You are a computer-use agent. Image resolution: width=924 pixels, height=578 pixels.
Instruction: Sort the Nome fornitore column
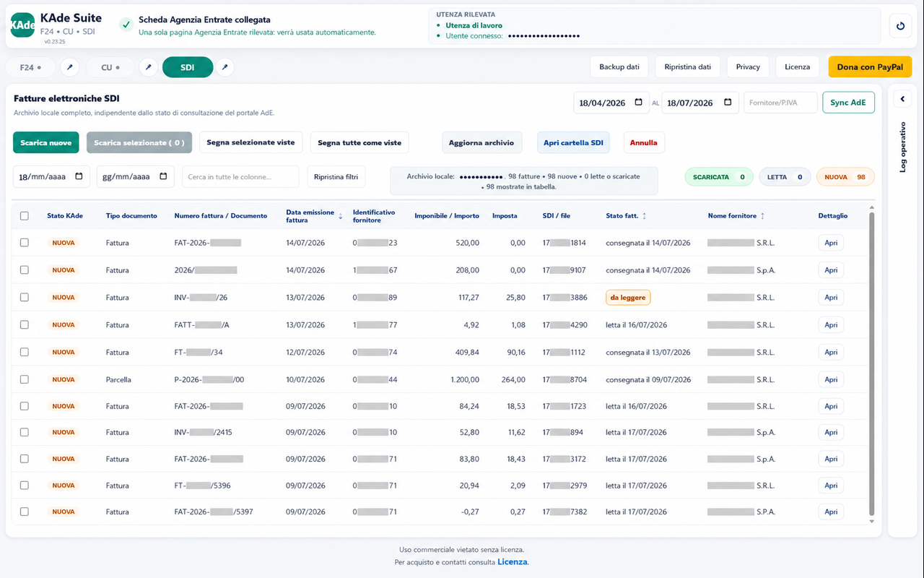click(x=762, y=216)
